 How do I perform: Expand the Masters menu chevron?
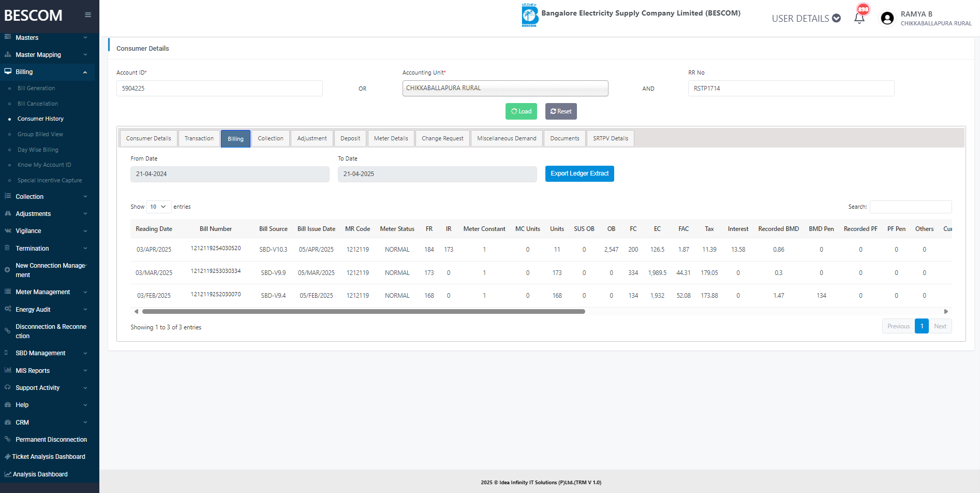(85, 37)
